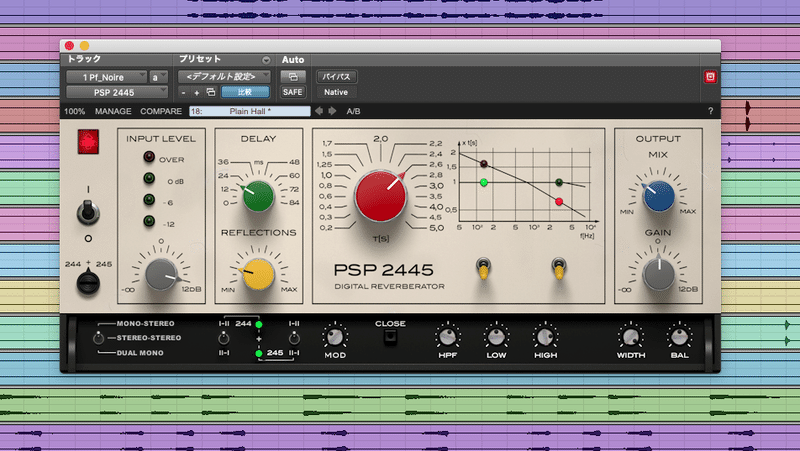Open the プリセット menu arrow

pyautogui.click(x=266, y=60)
